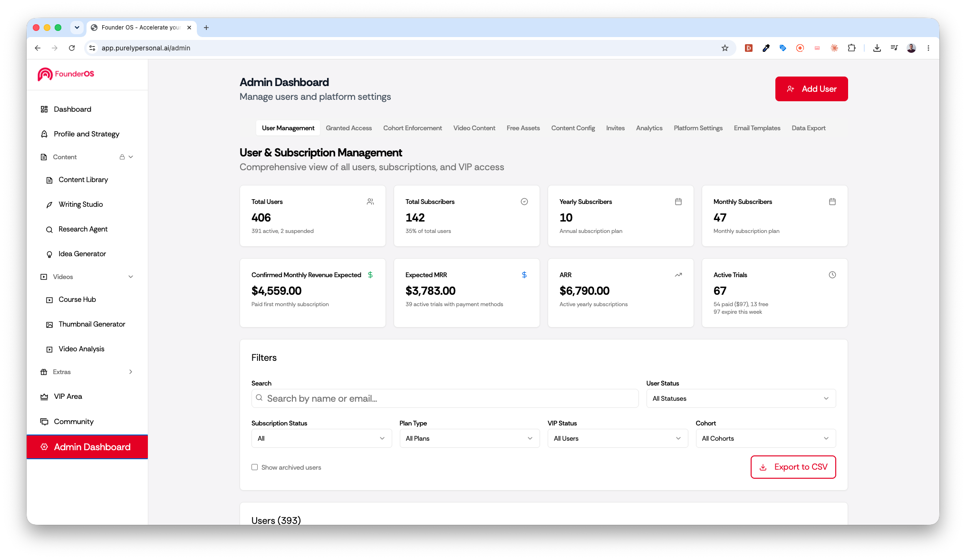Open the Subscription Status dropdown

point(321,438)
